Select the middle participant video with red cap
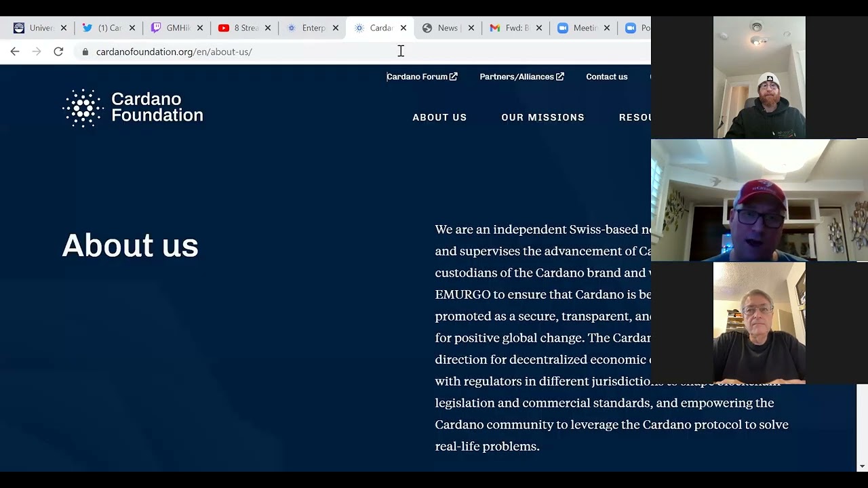868x488 pixels. point(759,200)
